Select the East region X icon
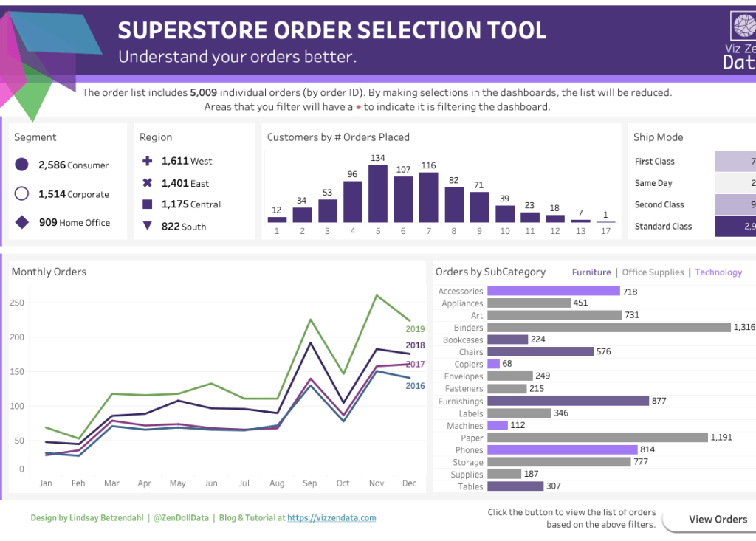Viewport: 756px width, 541px height. coord(148,182)
